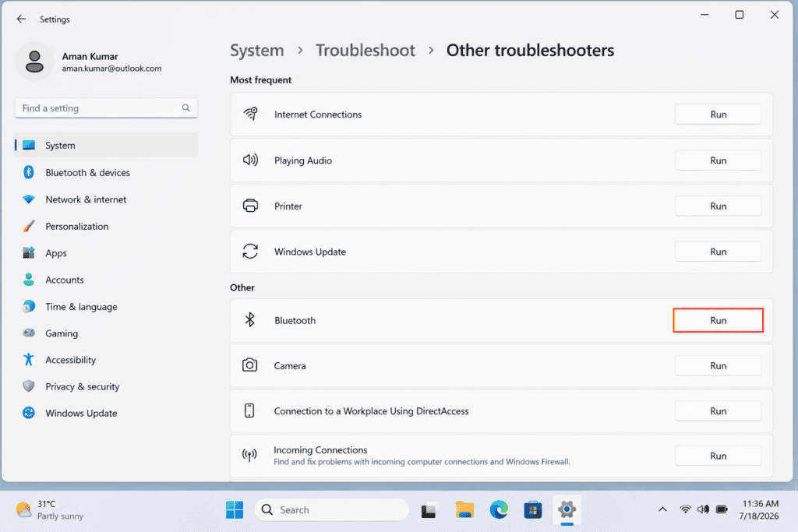
Task: Open the Windows Start menu
Action: [x=235, y=509]
